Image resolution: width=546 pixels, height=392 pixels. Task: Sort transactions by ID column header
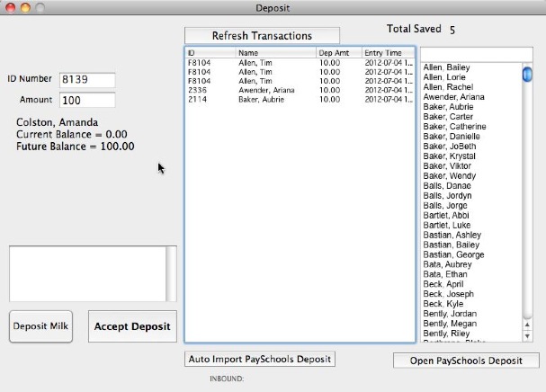pos(210,52)
